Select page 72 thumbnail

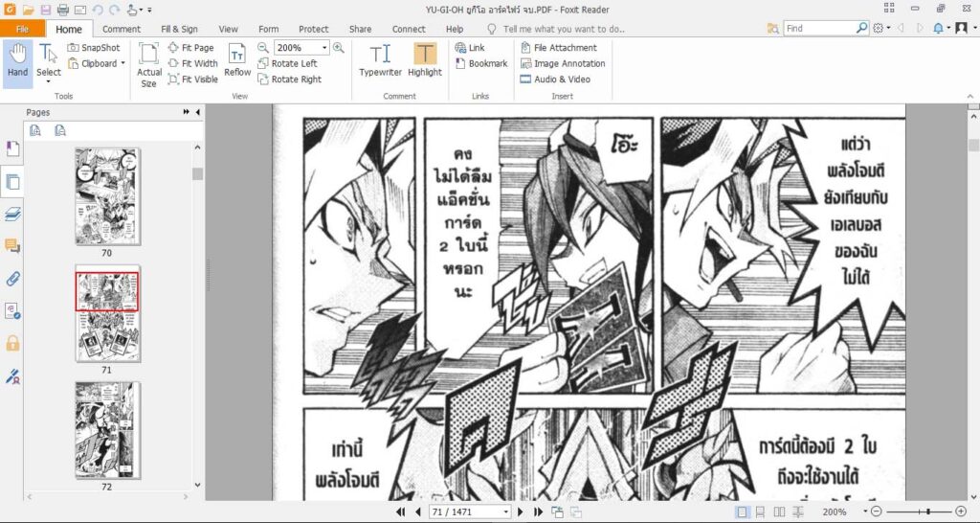(107, 430)
